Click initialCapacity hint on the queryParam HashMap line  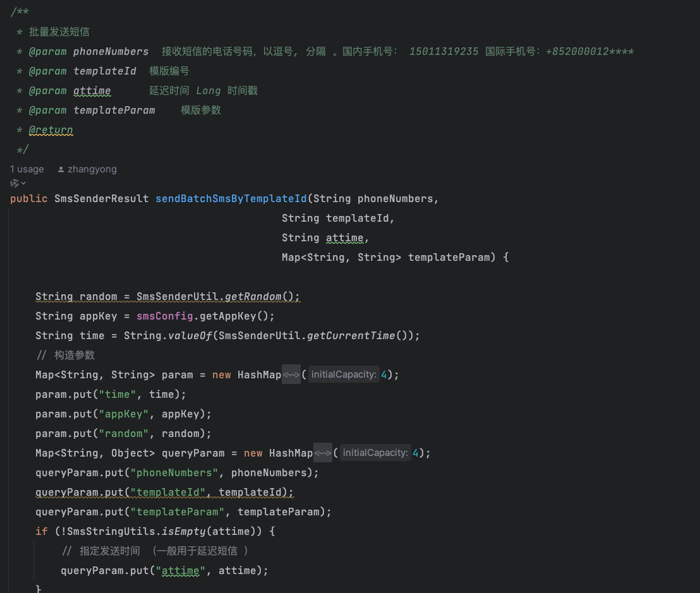pyautogui.click(x=375, y=453)
